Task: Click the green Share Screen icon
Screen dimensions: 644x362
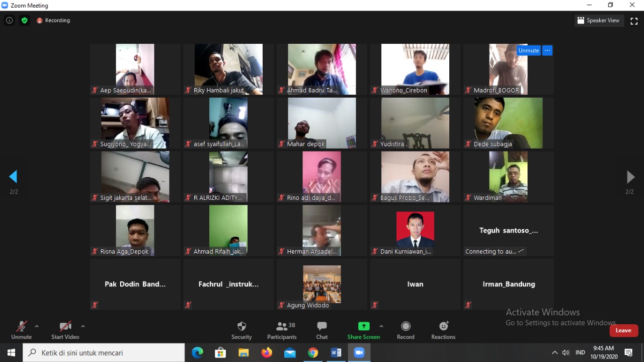Action: (x=363, y=326)
